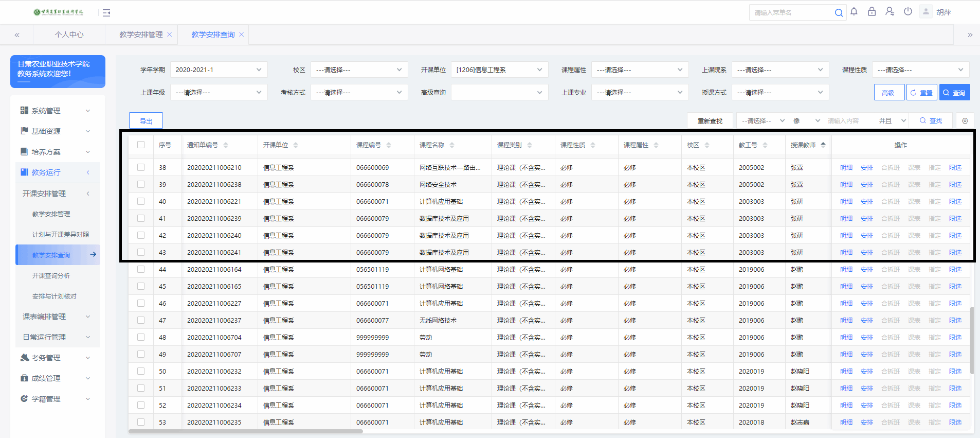
Task: Click the search magnifier in menu search box
Action: pos(839,13)
